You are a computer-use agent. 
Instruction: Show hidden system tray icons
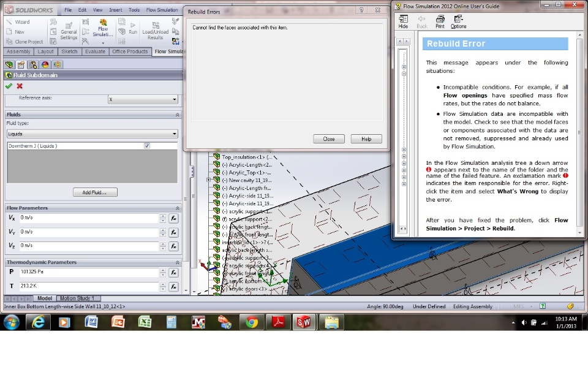click(x=513, y=323)
